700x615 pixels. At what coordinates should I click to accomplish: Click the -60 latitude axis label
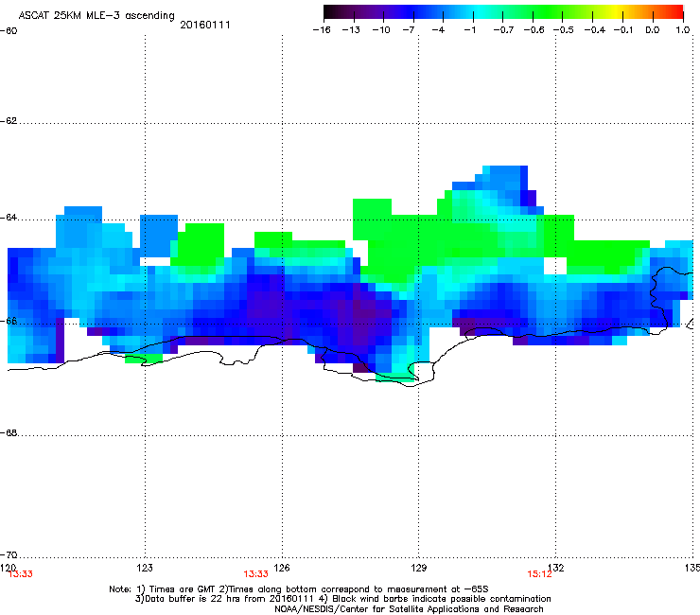point(9,31)
